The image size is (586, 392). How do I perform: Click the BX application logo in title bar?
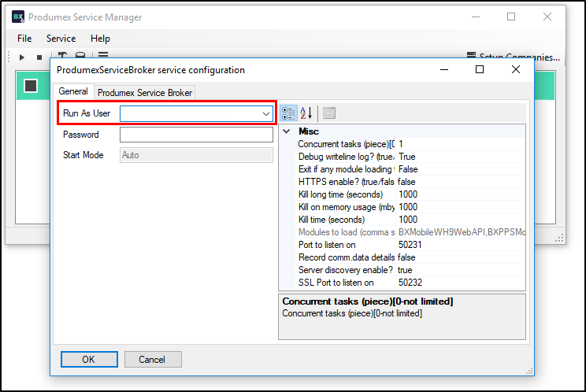click(19, 17)
